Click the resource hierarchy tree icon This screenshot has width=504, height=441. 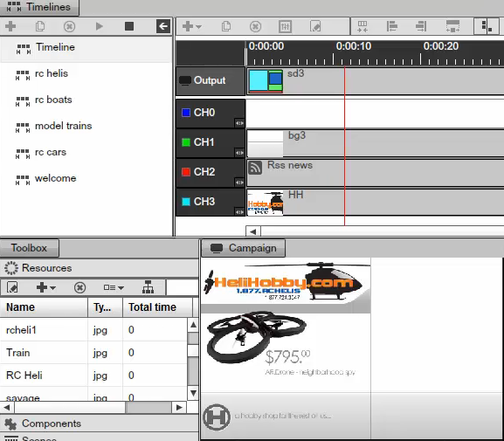coord(148,287)
